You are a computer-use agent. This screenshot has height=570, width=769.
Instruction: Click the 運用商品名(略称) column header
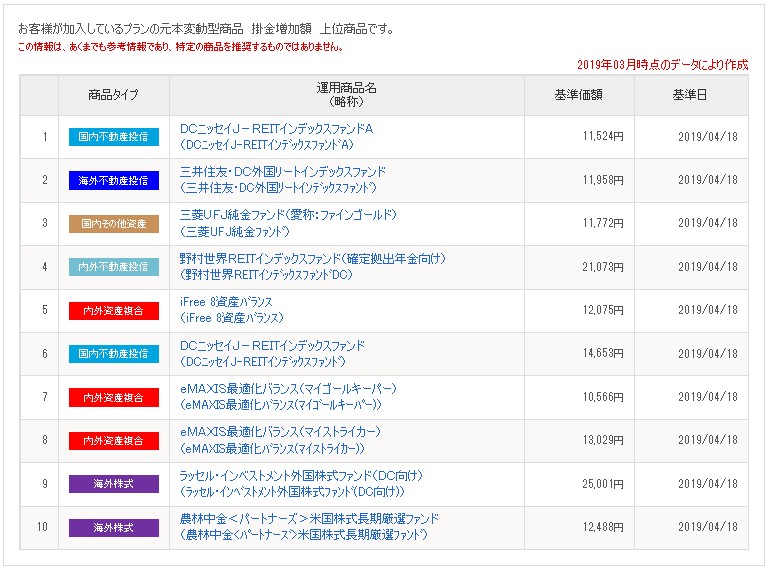(347, 95)
